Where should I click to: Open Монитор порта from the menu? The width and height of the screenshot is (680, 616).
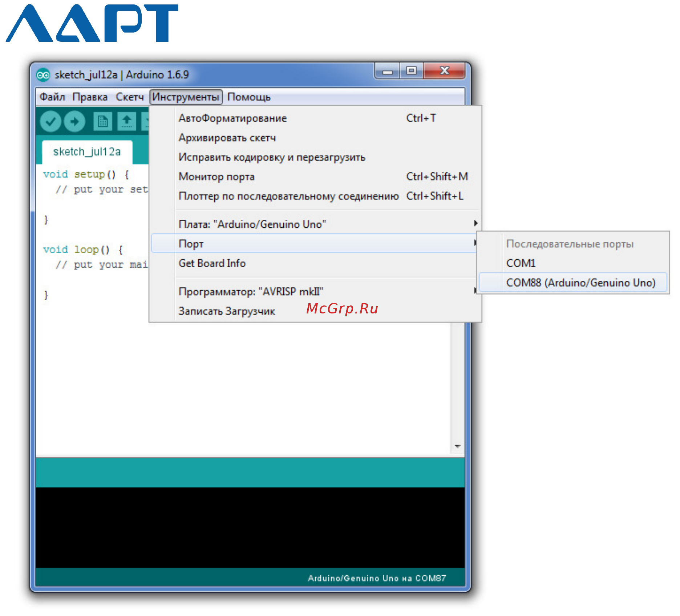point(315,177)
